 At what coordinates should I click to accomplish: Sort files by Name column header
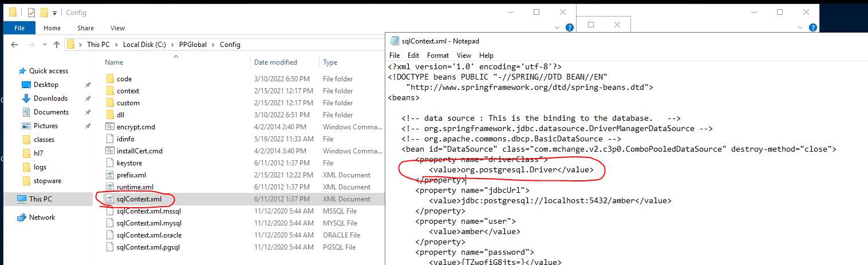tap(114, 62)
